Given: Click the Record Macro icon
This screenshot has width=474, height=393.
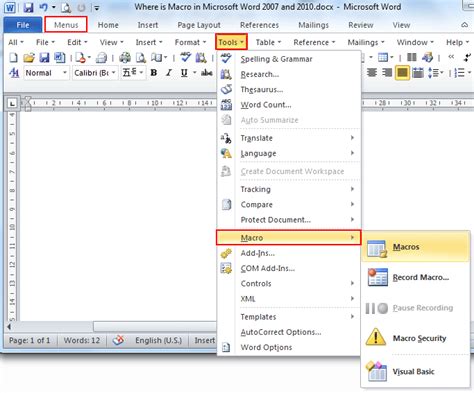Looking at the screenshot, I should (x=377, y=277).
